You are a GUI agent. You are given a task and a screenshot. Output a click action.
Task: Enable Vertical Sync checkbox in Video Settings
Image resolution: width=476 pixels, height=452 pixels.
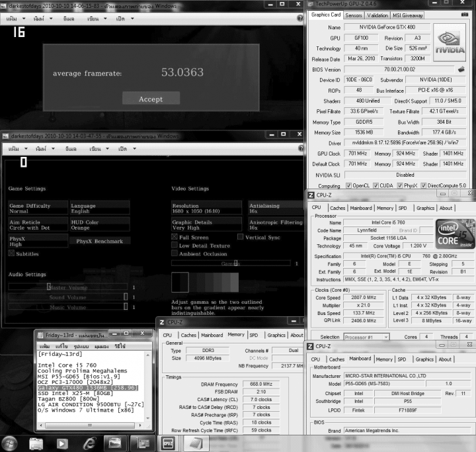[240, 237]
